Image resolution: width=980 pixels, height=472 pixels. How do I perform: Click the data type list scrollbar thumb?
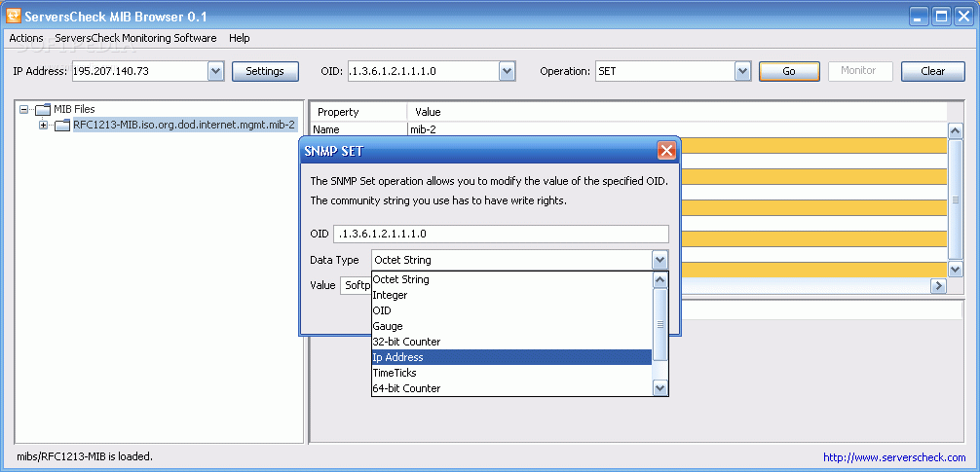click(660, 325)
